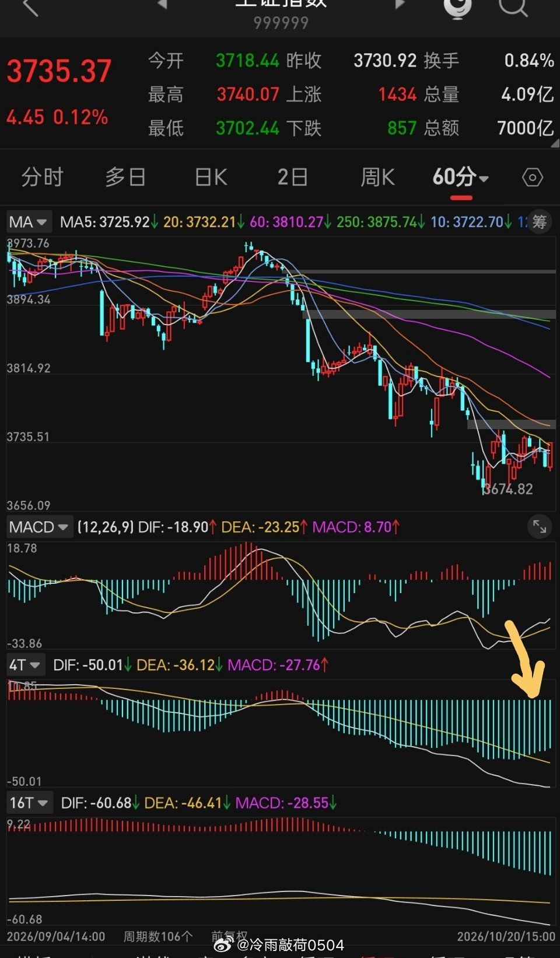Open the 60分 period dropdown
Screen dimensions: 560x958
[460, 177]
